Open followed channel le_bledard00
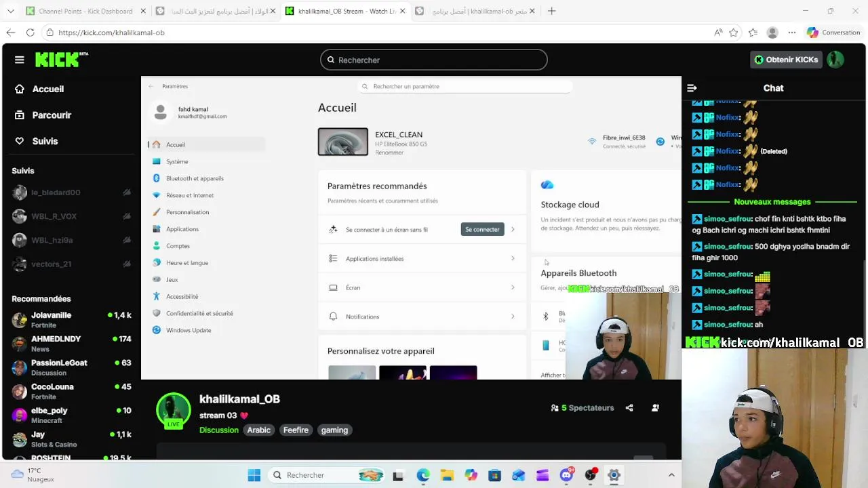The width and height of the screenshot is (868, 488). pos(71,192)
